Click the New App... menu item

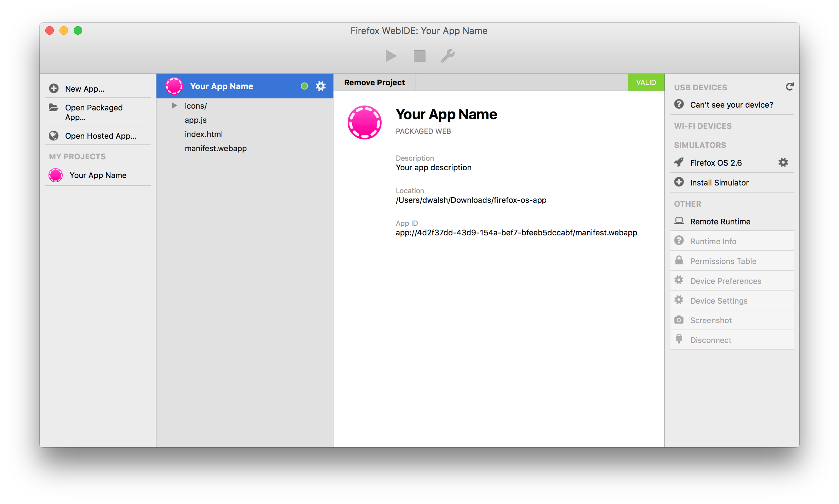click(84, 89)
